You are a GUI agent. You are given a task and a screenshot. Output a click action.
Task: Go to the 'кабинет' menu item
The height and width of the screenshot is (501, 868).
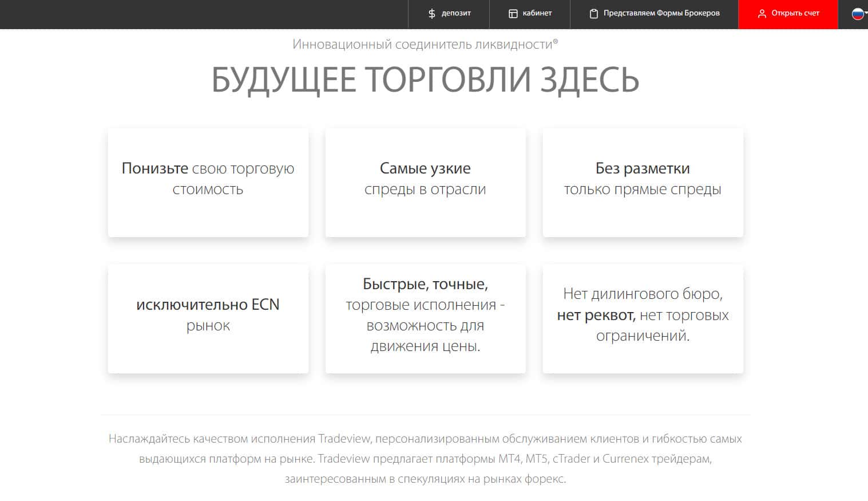click(537, 13)
